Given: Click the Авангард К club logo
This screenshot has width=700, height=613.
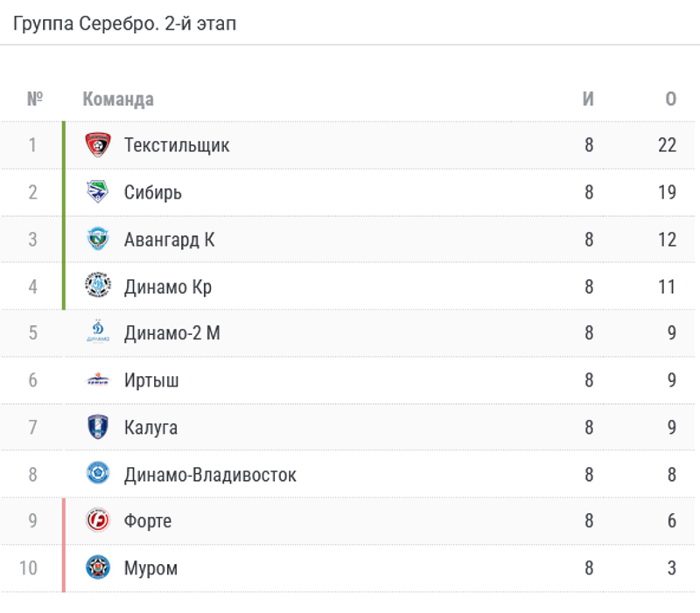Looking at the screenshot, I should tap(98, 240).
